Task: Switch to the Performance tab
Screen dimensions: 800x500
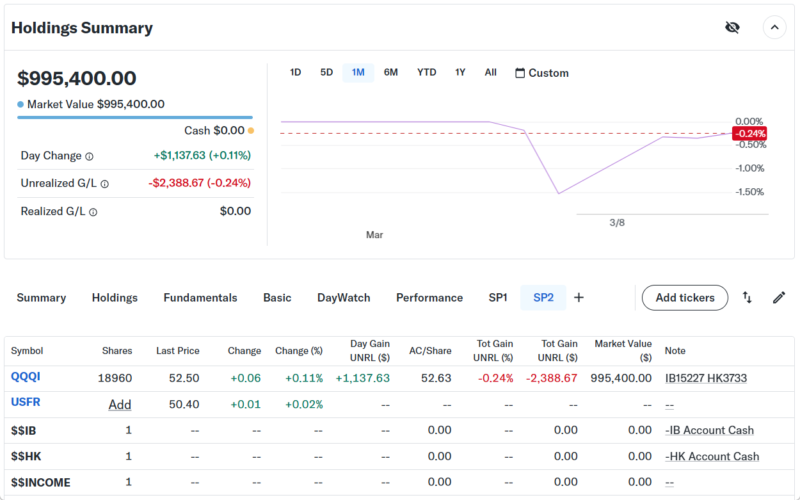Action: pos(429,297)
